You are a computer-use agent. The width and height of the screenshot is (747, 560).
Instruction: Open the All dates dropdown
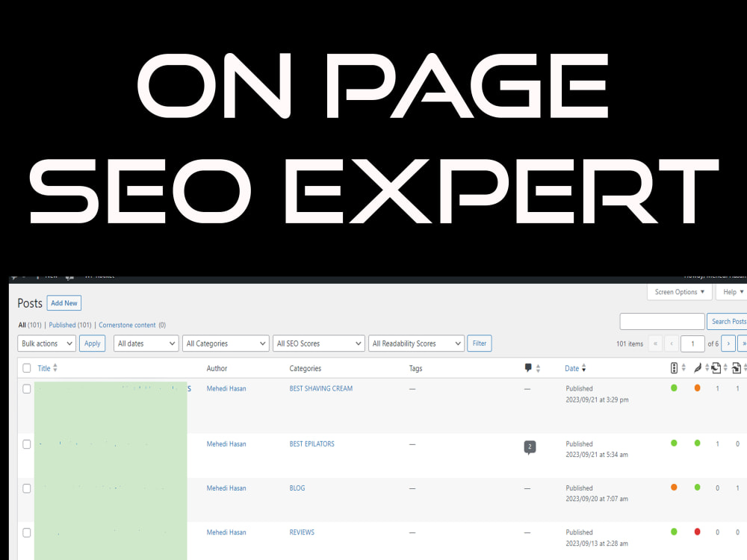146,343
